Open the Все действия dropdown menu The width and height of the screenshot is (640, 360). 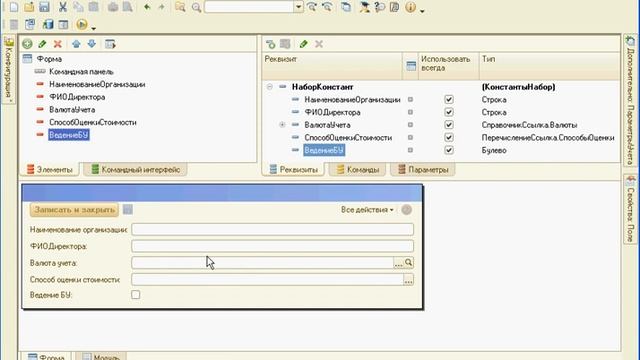367,210
